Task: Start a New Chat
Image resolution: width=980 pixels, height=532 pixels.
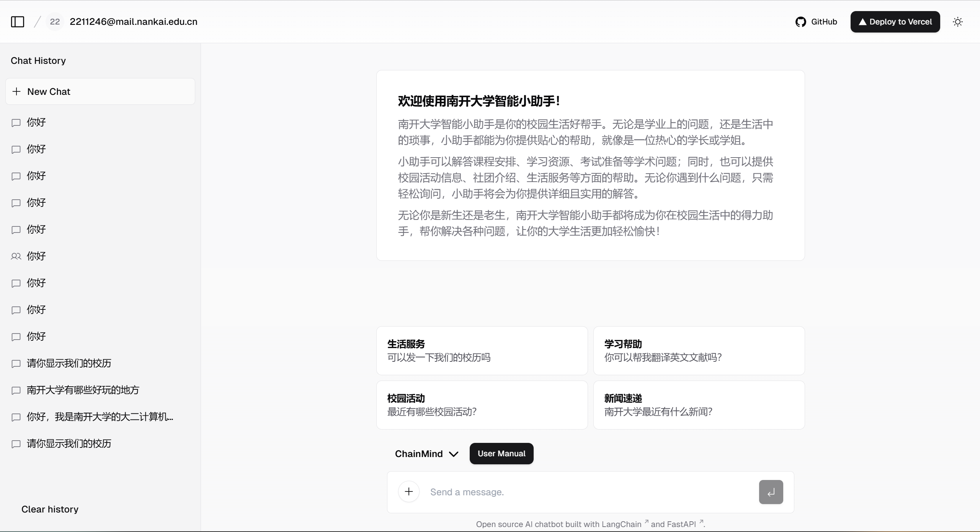Action: click(100, 91)
